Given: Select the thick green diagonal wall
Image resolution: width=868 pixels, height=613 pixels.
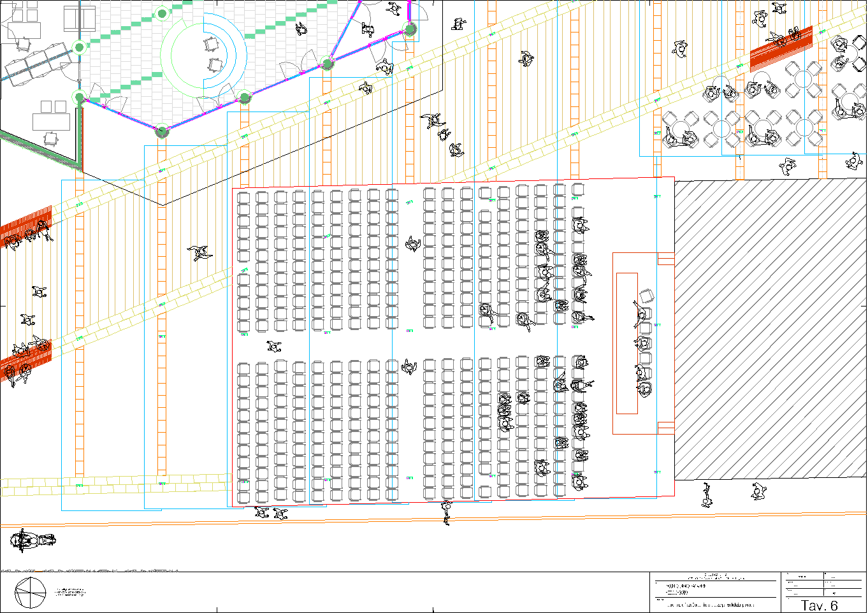Looking at the screenshot, I should click(38, 148).
